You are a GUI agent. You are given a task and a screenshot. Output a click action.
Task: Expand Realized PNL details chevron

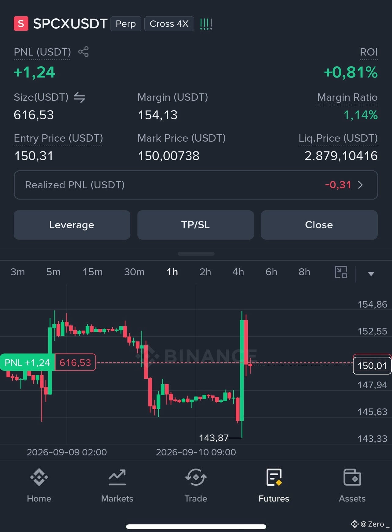pyautogui.click(x=361, y=185)
